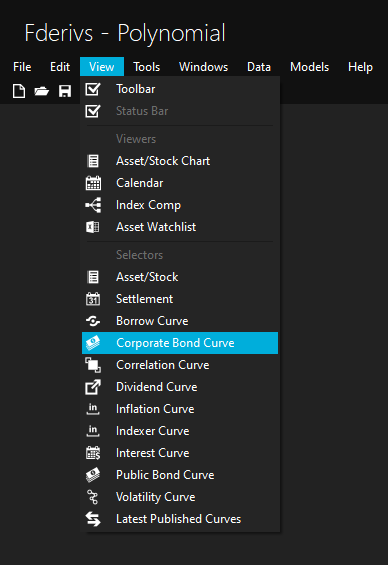The height and width of the screenshot is (565, 388).
Task: Open the Models menu
Action: point(309,67)
